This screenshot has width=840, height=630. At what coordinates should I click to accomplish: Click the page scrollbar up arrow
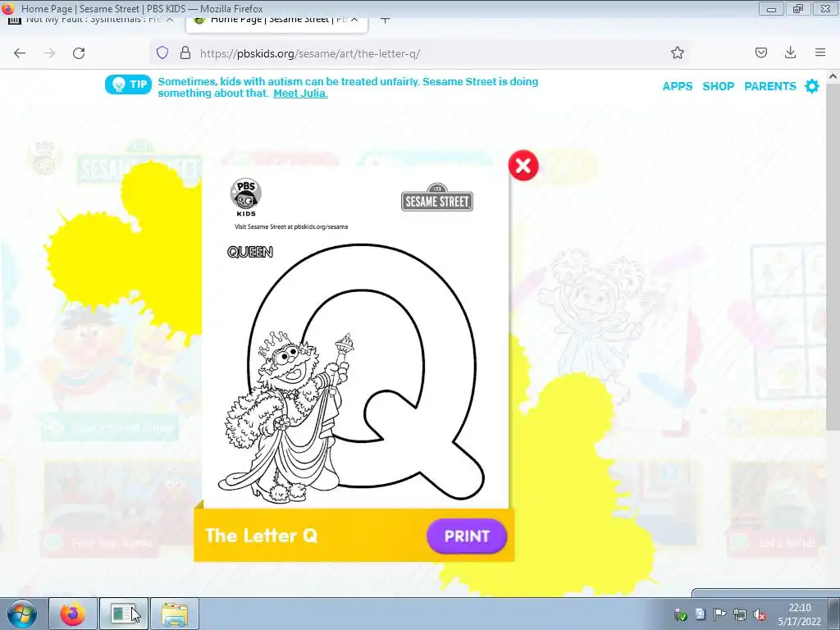click(x=833, y=76)
